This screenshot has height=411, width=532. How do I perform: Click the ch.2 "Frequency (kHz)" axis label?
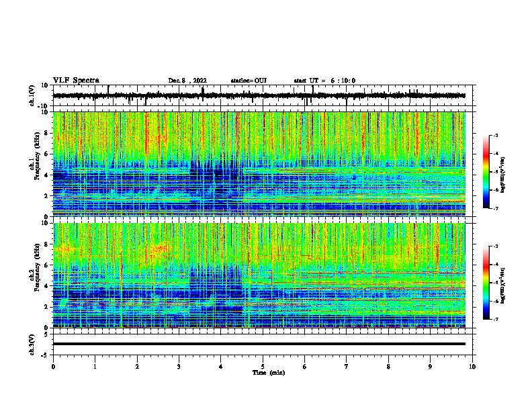pyautogui.click(x=37, y=267)
